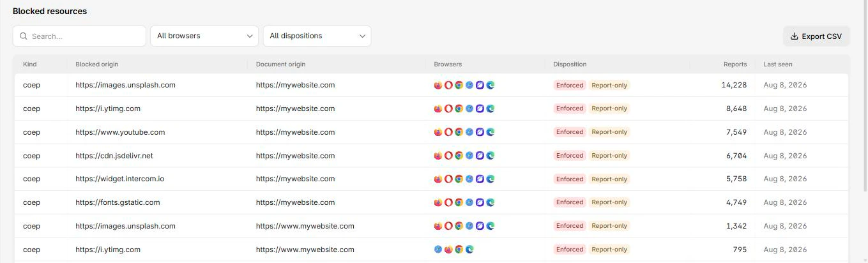
Task: Click Chrome icon in the 795 reports row
Action: pos(459,250)
